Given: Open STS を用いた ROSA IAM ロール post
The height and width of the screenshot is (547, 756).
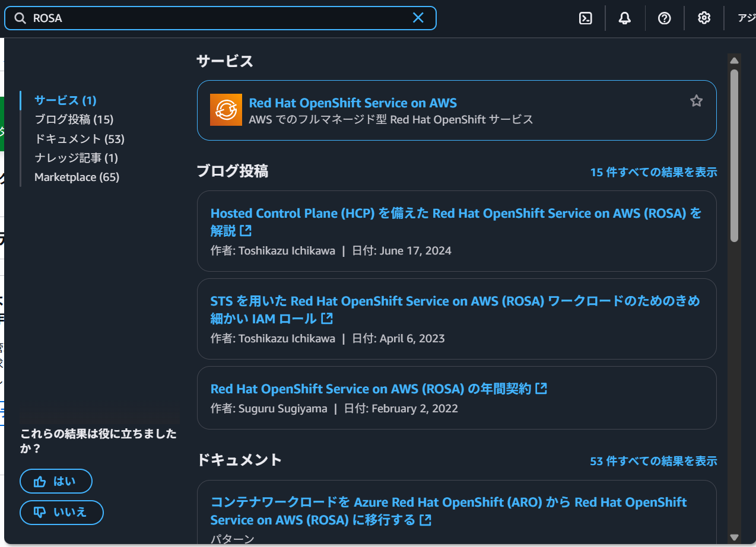Looking at the screenshot, I should pos(455,310).
